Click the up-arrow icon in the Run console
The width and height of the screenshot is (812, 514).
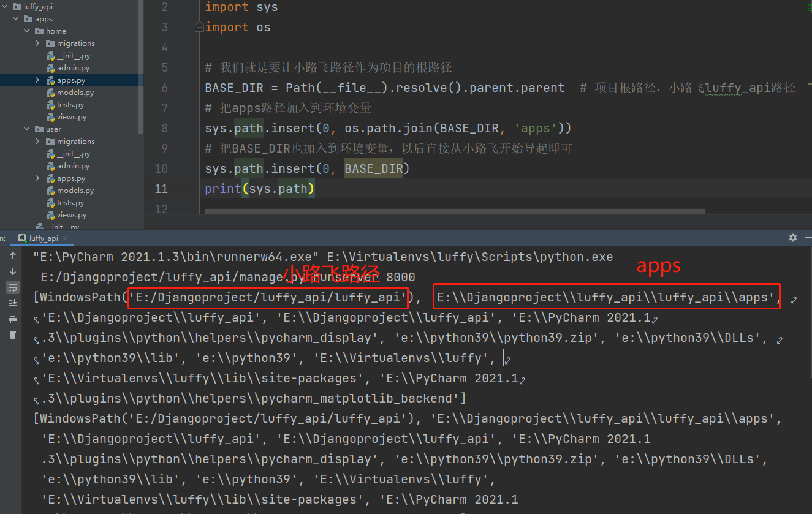point(13,255)
